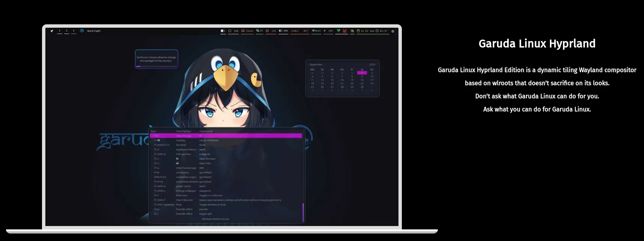Select the 'screenshot region' row

[x=226, y=177]
